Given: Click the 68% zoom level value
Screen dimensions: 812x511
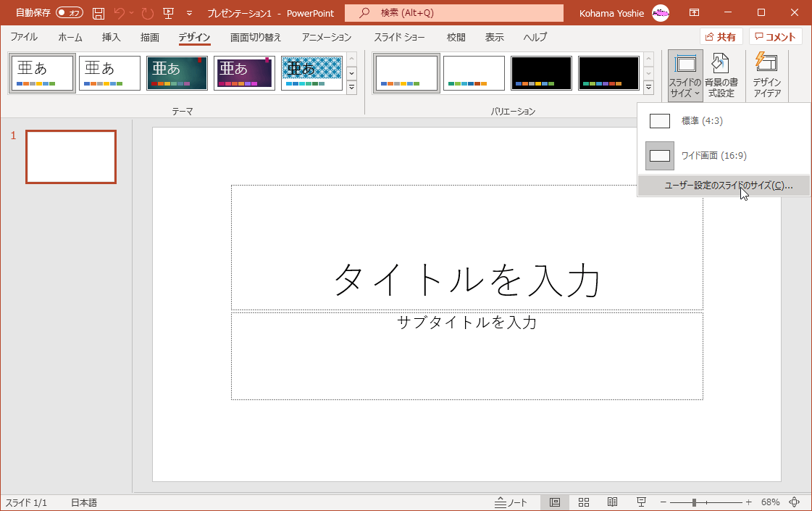Looking at the screenshot, I should click(770, 502).
